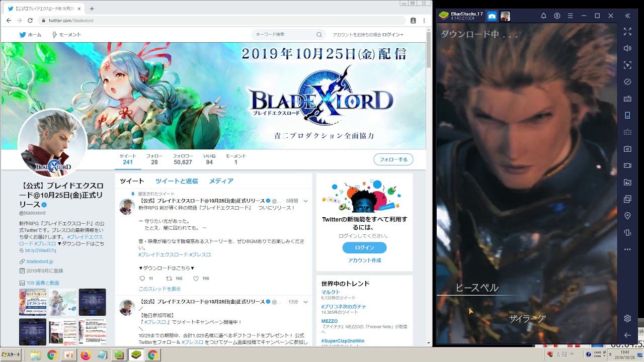Click BlueStacks keyboard controls icon
Screen dimensions: 644x362
pos(627,99)
